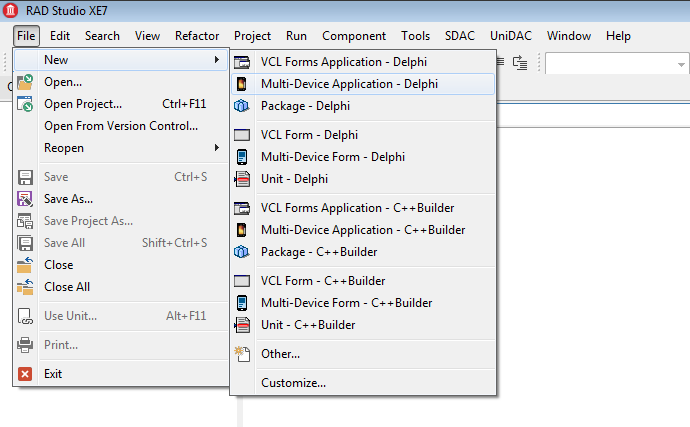Image resolution: width=690 pixels, height=427 pixels.
Task: Click the VCL Form - C++Builder icon
Action: 242,281
